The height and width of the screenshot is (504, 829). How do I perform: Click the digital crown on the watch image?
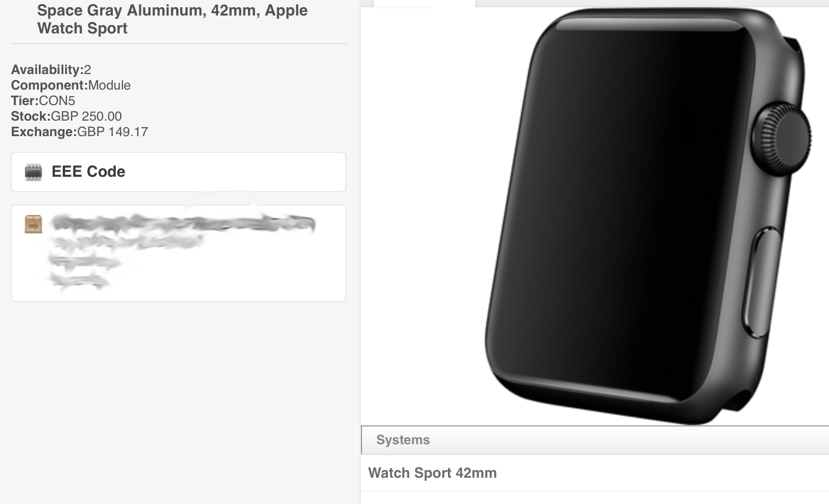click(x=781, y=139)
